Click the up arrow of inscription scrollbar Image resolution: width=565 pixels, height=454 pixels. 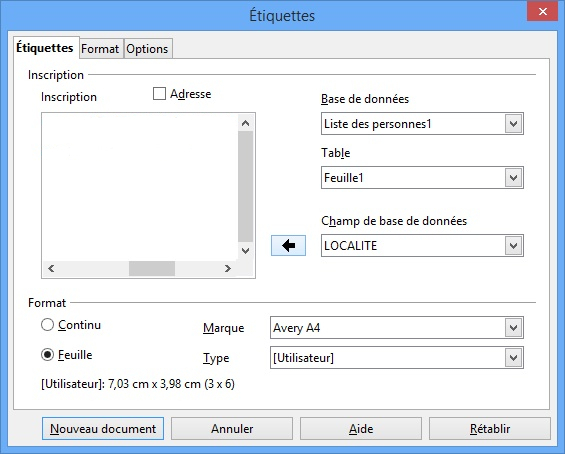pyautogui.click(x=245, y=124)
